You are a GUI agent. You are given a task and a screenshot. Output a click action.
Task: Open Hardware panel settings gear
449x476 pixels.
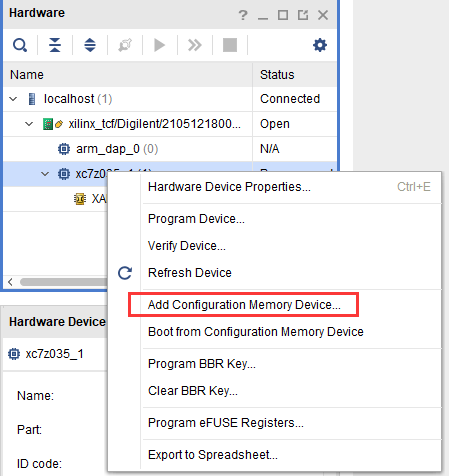[x=320, y=45]
